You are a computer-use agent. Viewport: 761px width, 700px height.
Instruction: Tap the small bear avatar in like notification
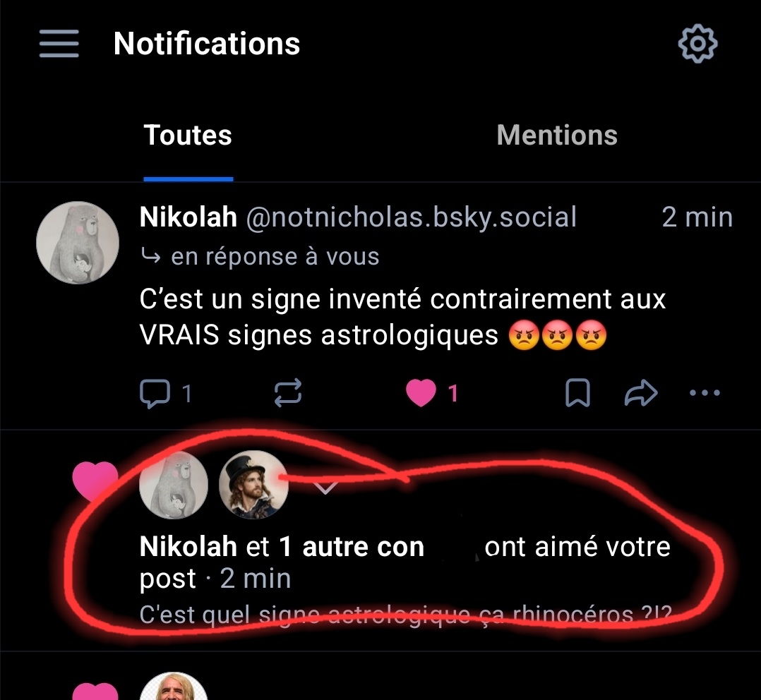tap(174, 485)
